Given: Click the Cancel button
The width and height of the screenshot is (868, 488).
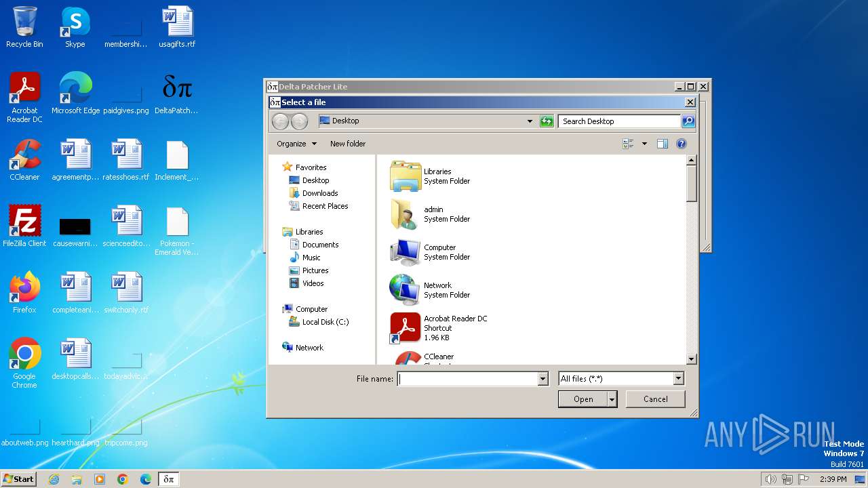Looking at the screenshot, I should [656, 399].
